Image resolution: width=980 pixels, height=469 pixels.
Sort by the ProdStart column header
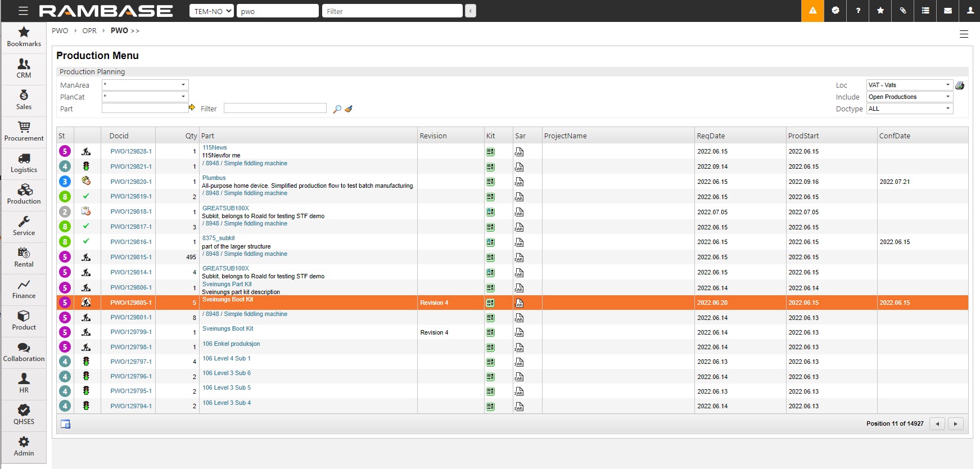(x=803, y=136)
